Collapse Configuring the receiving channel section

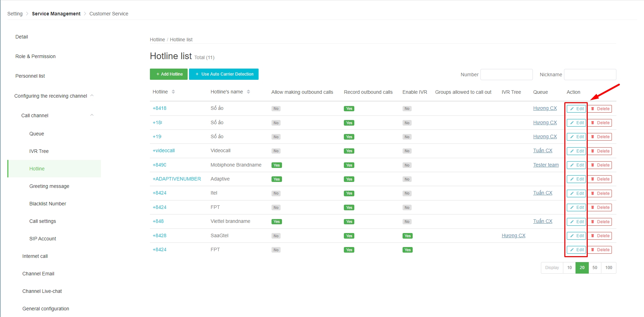click(x=92, y=96)
